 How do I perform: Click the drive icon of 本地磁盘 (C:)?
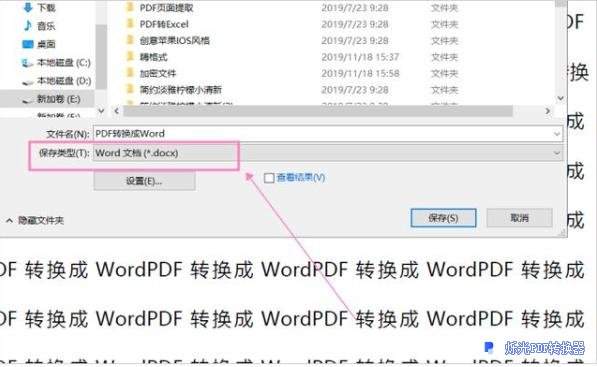click(27, 63)
